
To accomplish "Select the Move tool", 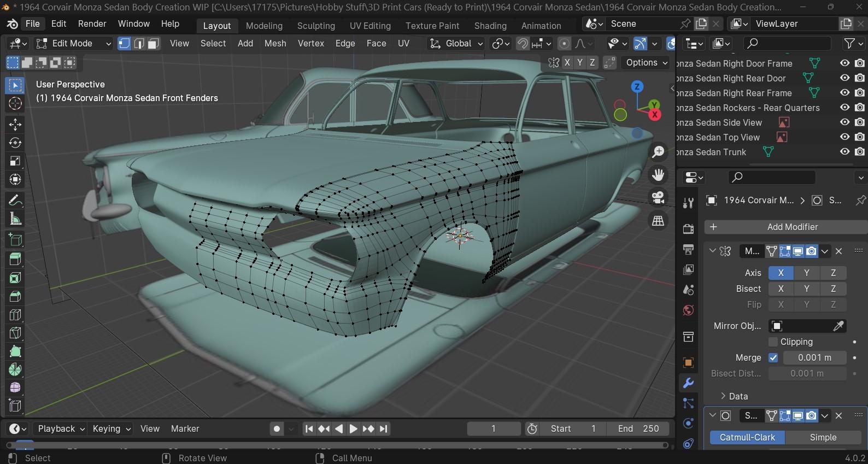I will click(15, 124).
